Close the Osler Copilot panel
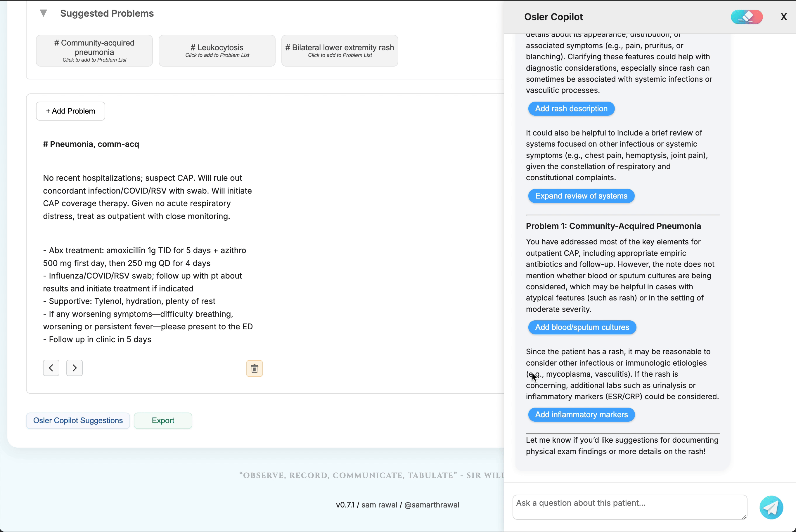The width and height of the screenshot is (796, 532). [783, 17]
